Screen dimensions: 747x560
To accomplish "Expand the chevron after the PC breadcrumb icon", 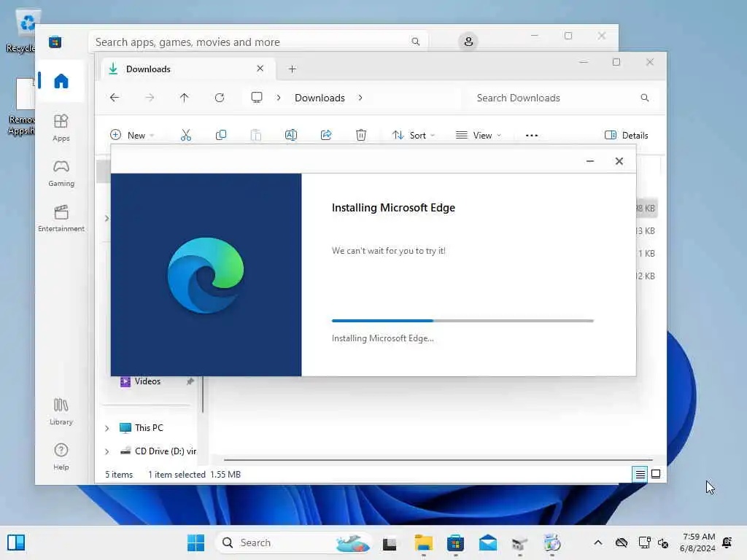I will 279,98.
